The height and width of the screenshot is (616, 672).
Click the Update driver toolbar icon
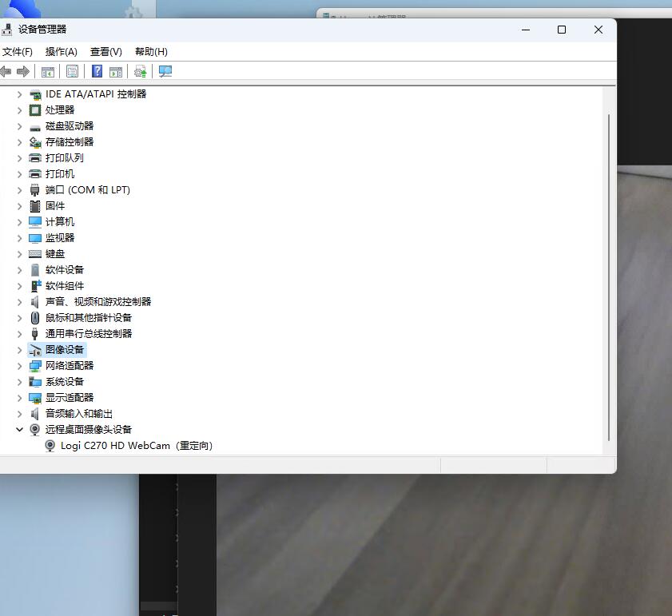pos(141,72)
